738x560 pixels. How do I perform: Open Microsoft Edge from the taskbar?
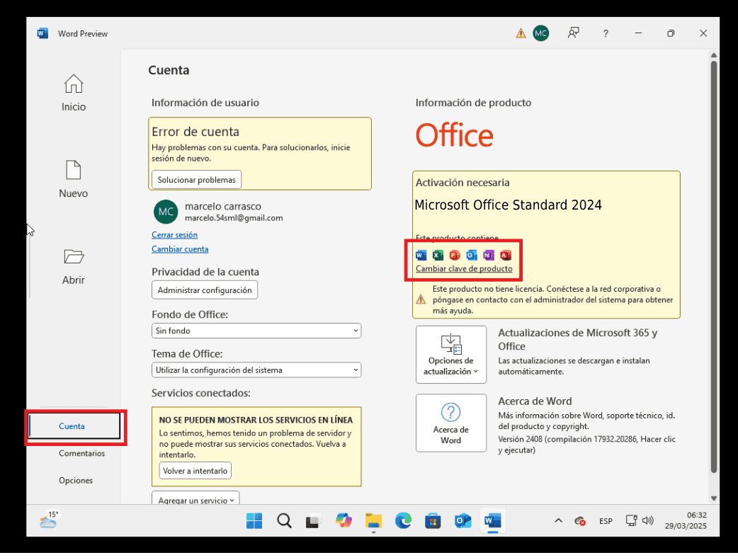(x=403, y=521)
